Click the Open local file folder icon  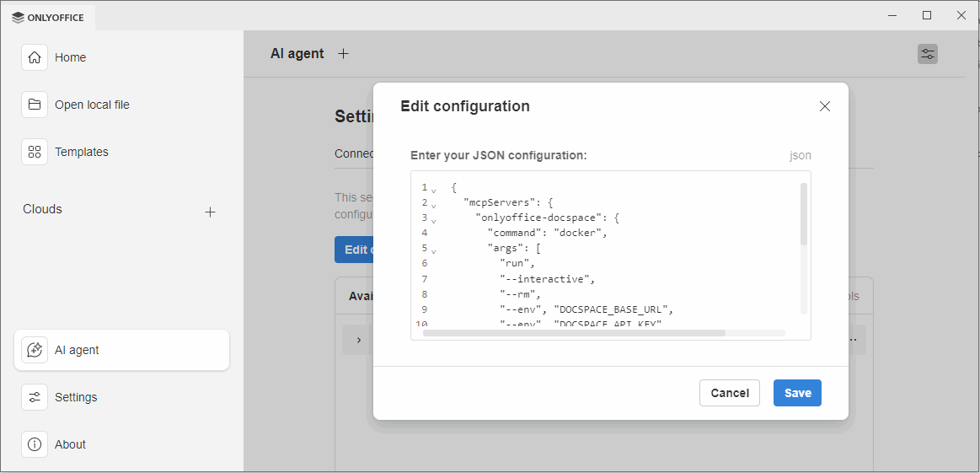coord(35,105)
